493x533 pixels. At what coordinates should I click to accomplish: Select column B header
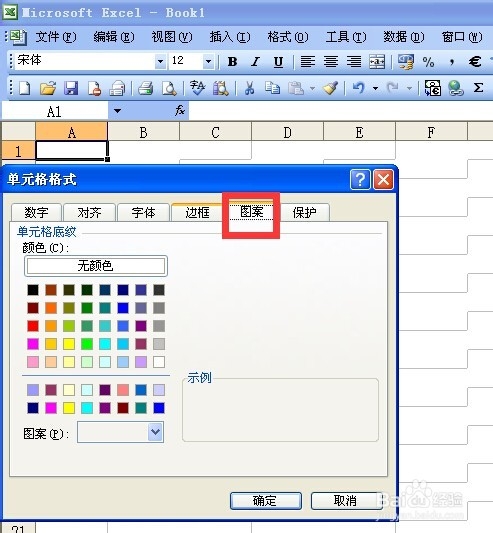pos(143,132)
